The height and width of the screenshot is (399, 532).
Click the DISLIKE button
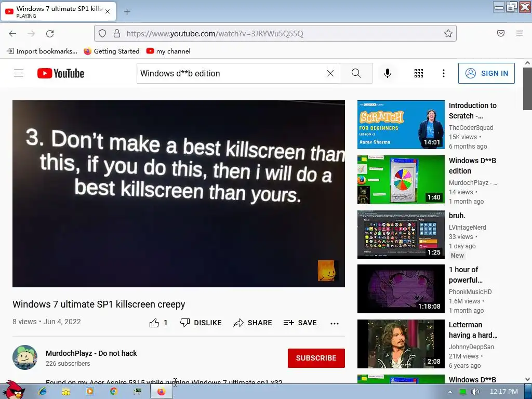201,323
